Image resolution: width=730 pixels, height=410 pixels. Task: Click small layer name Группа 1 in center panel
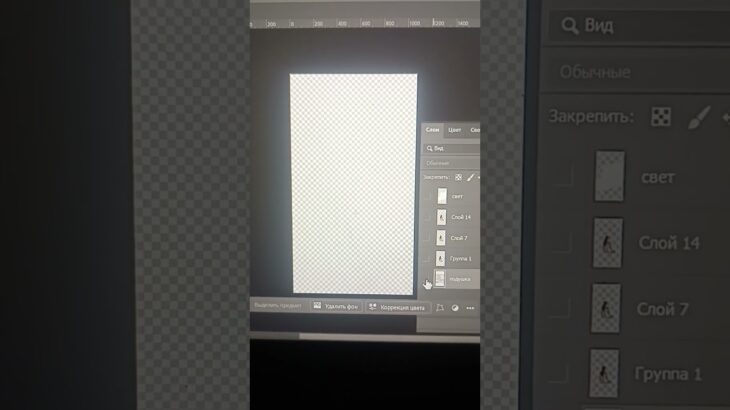tap(460, 258)
